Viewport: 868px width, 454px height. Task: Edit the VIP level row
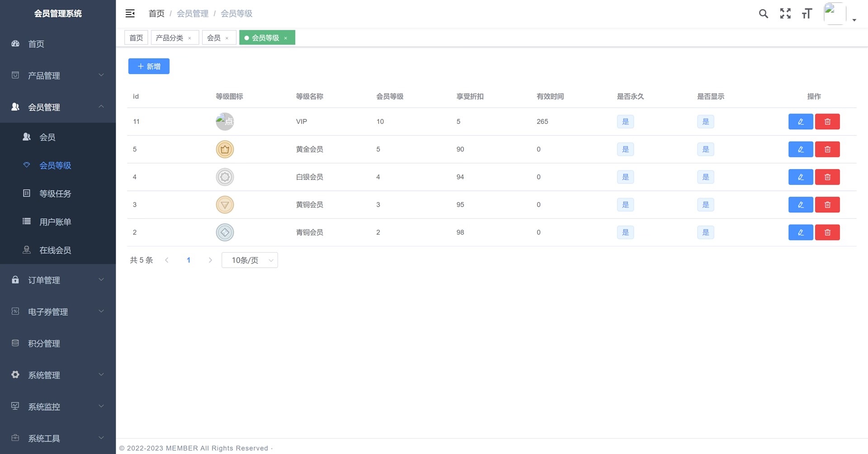click(800, 122)
